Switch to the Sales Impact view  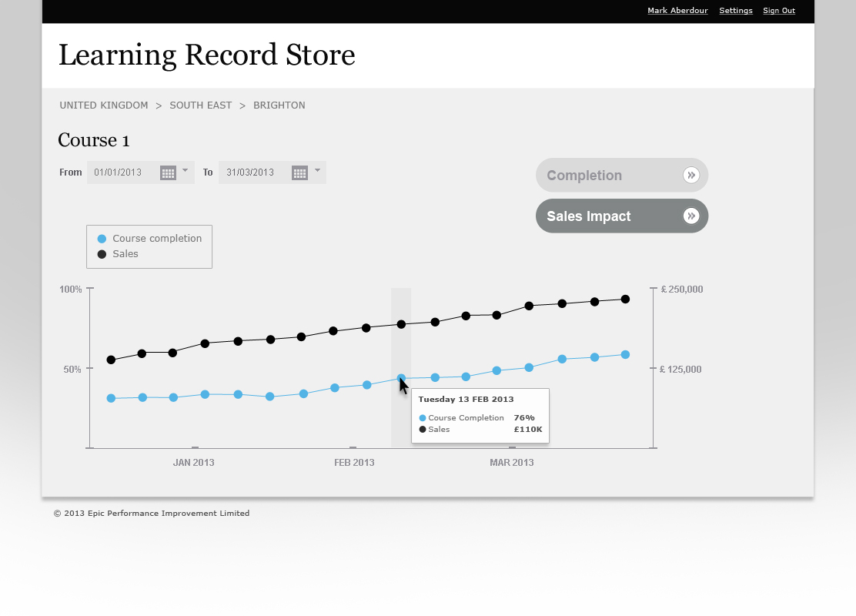click(x=608, y=216)
